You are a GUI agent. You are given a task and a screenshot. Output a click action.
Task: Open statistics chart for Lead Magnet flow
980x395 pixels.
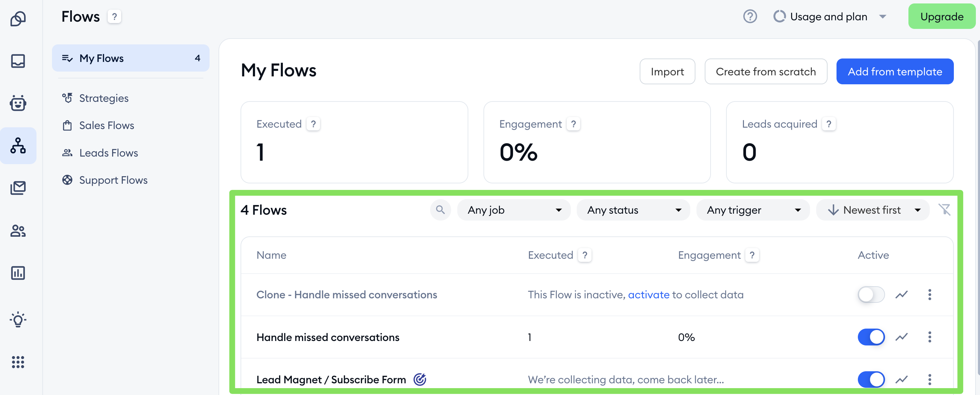point(901,380)
